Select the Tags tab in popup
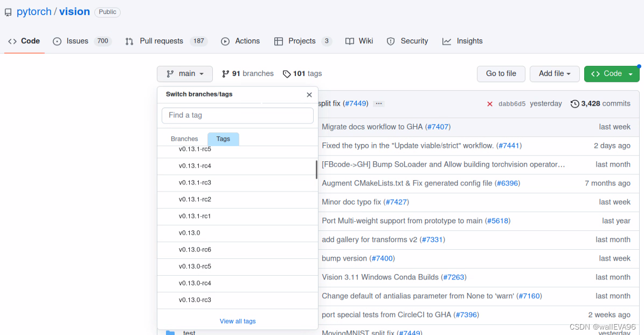Viewport: 644px width, 335px height. click(x=223, y=139)
